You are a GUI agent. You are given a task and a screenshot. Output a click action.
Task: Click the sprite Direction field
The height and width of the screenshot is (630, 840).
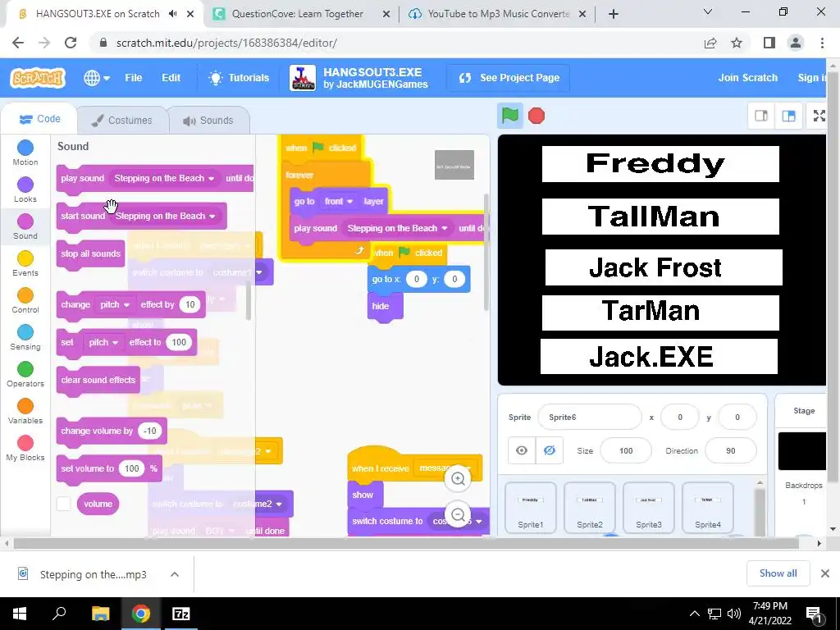pos(731,450)
